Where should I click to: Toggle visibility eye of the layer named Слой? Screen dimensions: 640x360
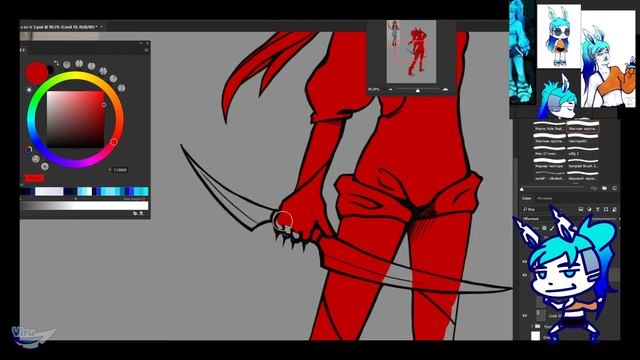[x=525, y=316]
